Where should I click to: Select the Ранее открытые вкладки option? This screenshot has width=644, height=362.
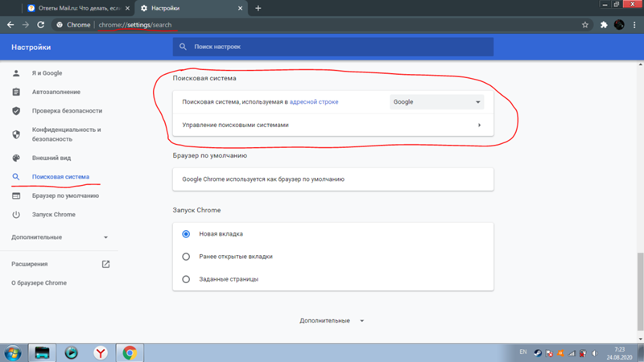[x=186, y=257]
